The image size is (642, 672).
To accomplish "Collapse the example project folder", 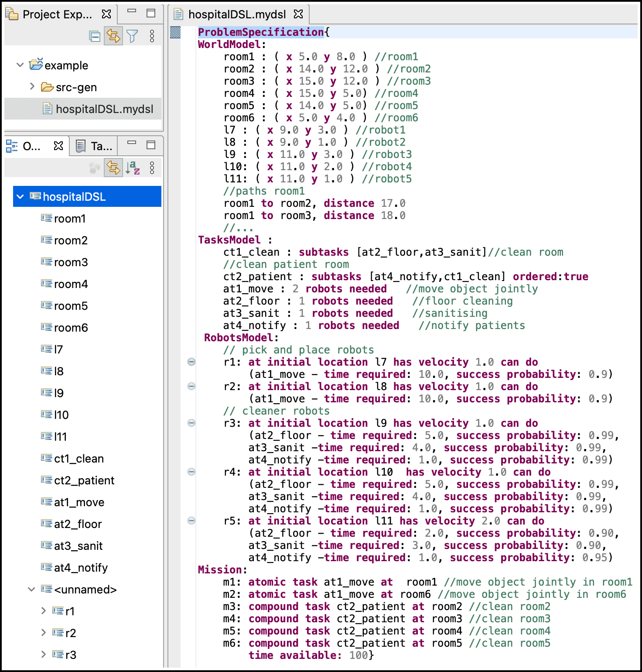I will (20, 65).
